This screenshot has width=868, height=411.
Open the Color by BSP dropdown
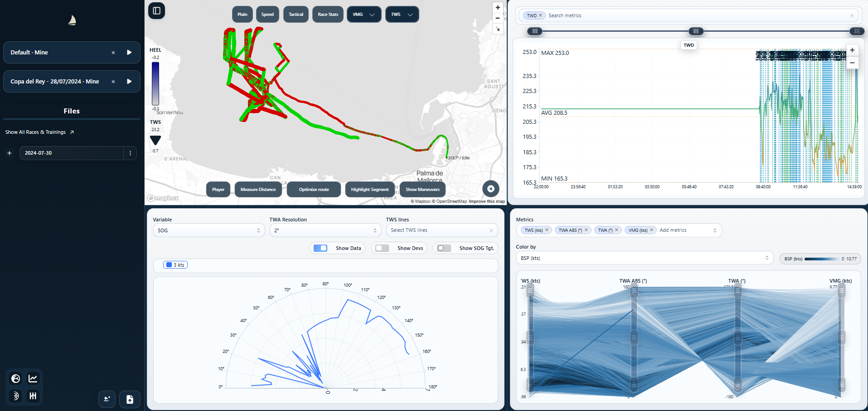644,258
